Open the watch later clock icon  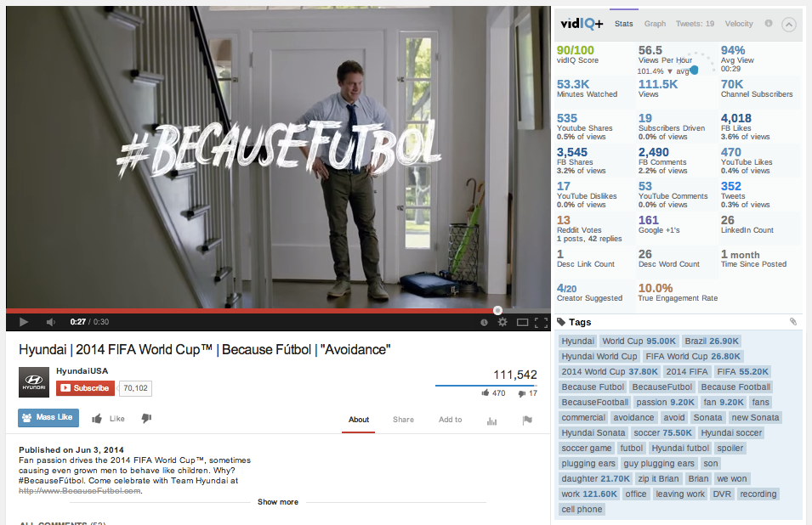point(484,322)
